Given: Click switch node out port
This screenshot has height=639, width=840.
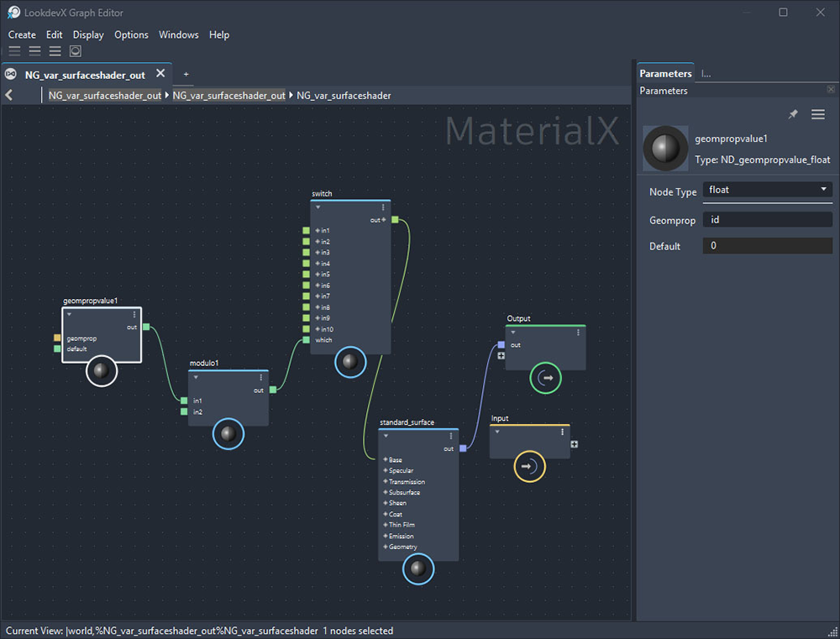Looking at the screenshot, I should point(395,220).
